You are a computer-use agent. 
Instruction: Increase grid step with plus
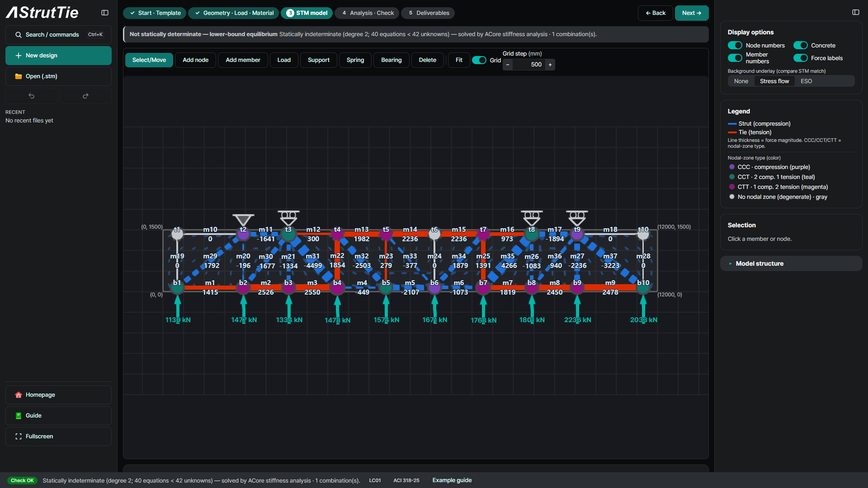click(x=550, y=65)
